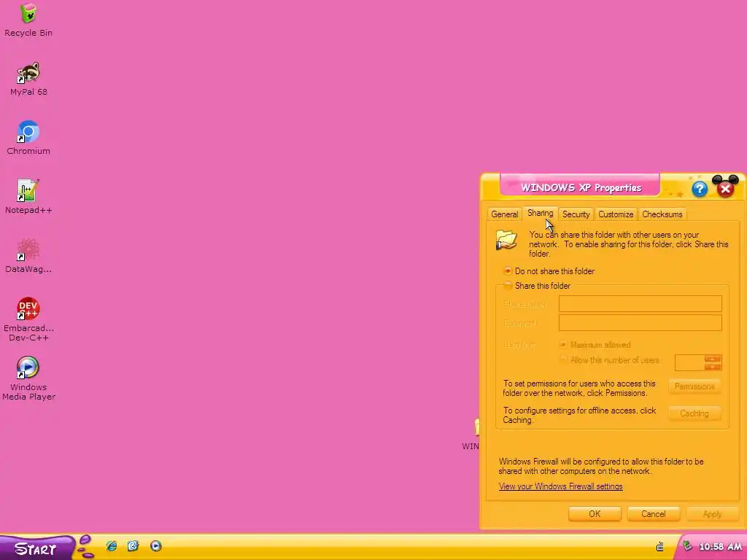Select Do not share this folder

(x=549, y=271)
